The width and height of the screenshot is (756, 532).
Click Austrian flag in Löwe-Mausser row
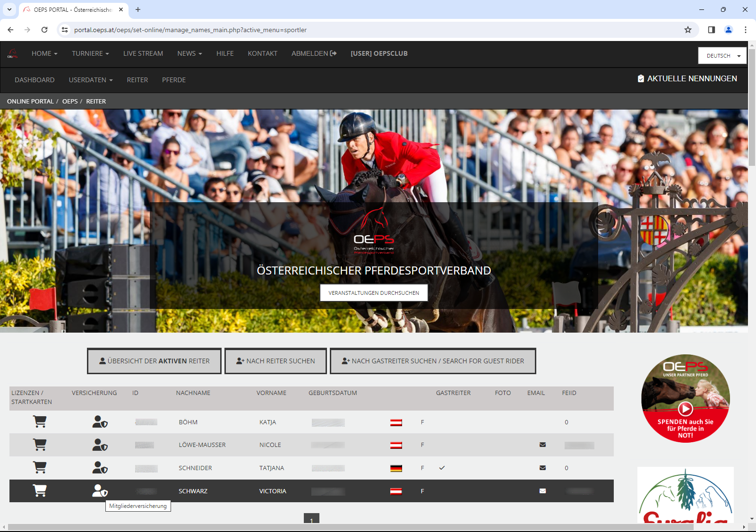(x=396, y=445)
